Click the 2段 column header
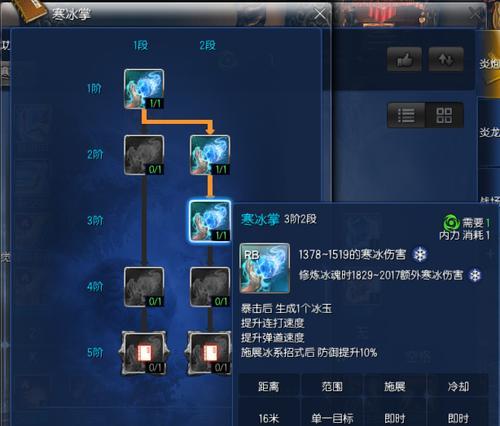 tap(207, 45)
